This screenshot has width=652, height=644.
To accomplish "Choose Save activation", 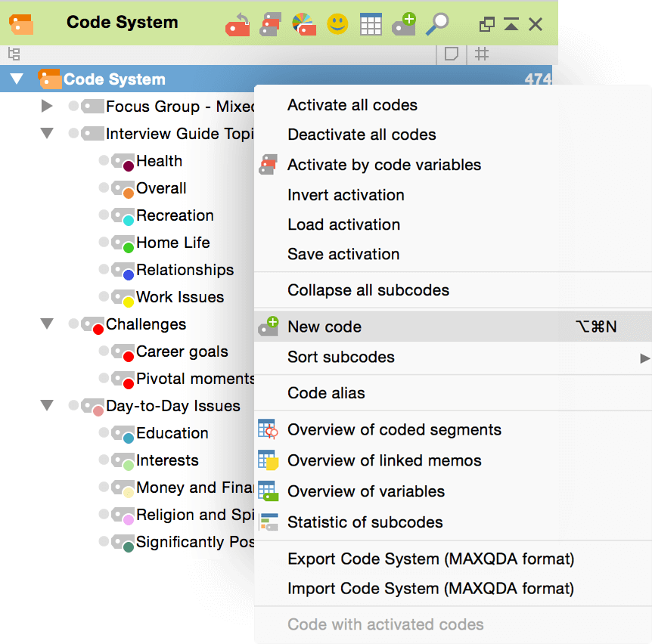I will [x=452, y=254].
